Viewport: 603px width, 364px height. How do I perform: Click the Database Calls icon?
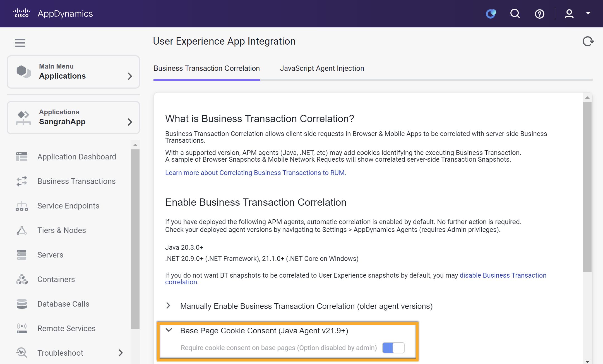pyautogui.click(x=22, y=304)
